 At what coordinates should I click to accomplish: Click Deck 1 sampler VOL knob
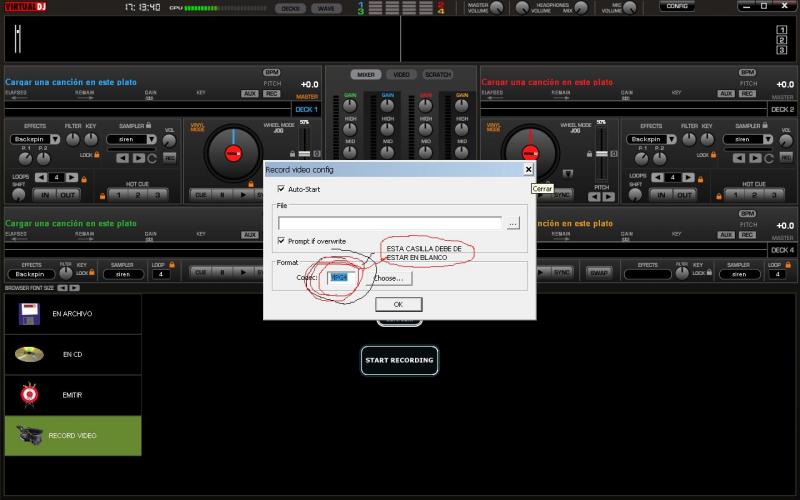[169, 141]
